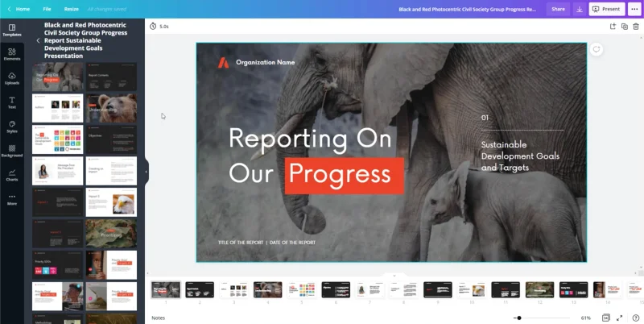Image resolution: width=644 pixels, height=324 pixels.
Task: Open the Elements panel
Action: pyautogui.click(x=12, y=54)
